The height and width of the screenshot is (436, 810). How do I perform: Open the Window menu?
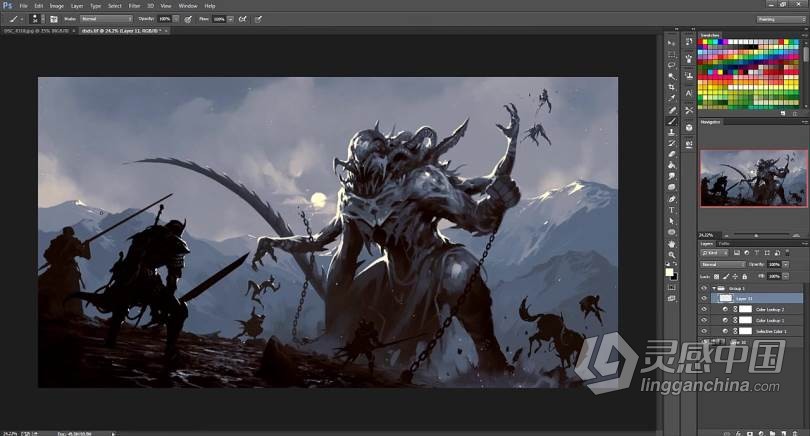click(188, 6)
